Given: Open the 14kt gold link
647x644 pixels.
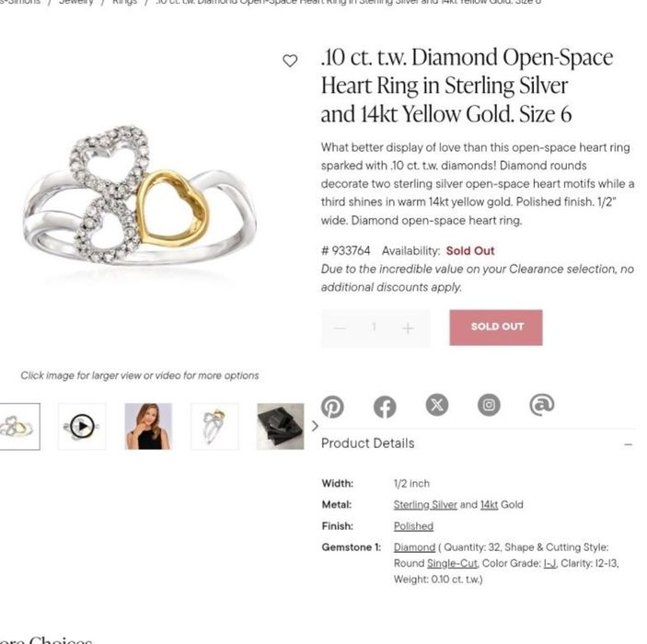Looking at the screenshot, I should [x=489, y=505].
